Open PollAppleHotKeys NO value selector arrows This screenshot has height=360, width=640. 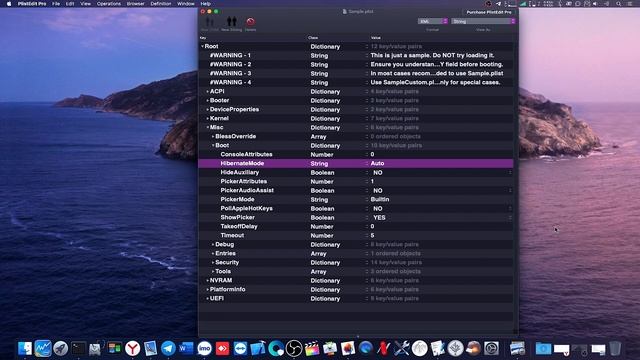(510, 209)
